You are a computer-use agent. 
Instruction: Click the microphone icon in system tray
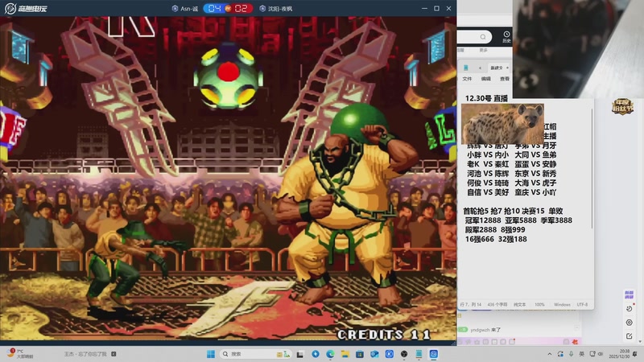(x=571, y=354)
